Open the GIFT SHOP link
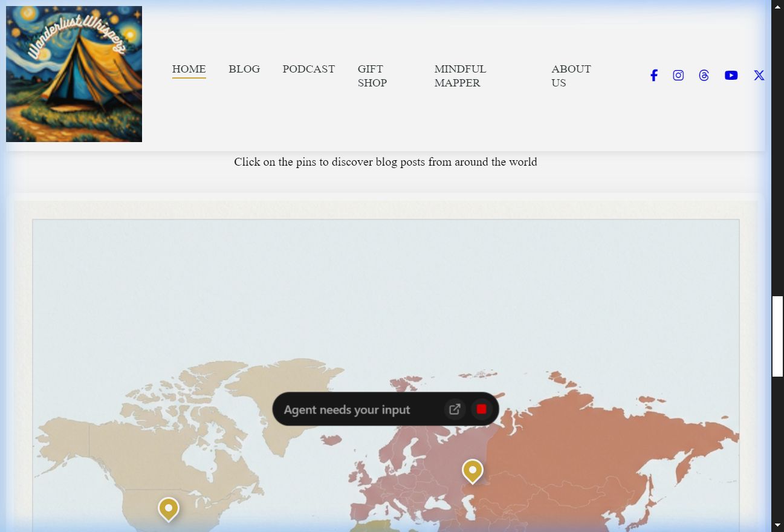 [372, 76]
